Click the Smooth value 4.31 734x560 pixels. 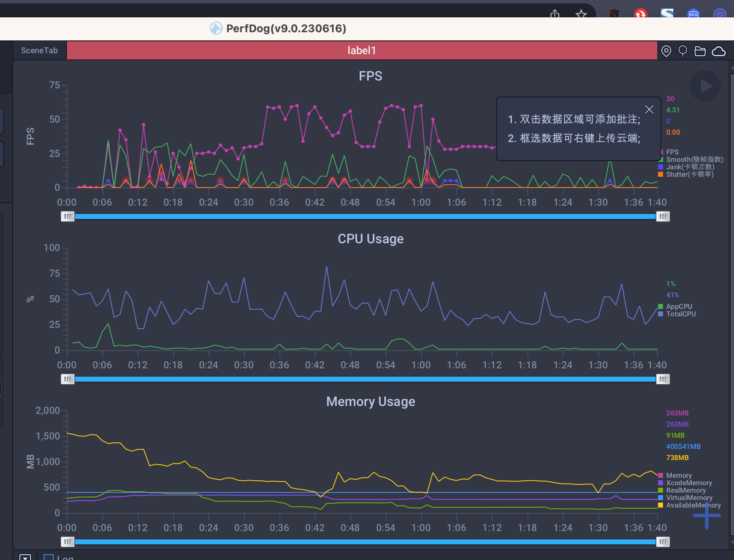pos(673,110)
